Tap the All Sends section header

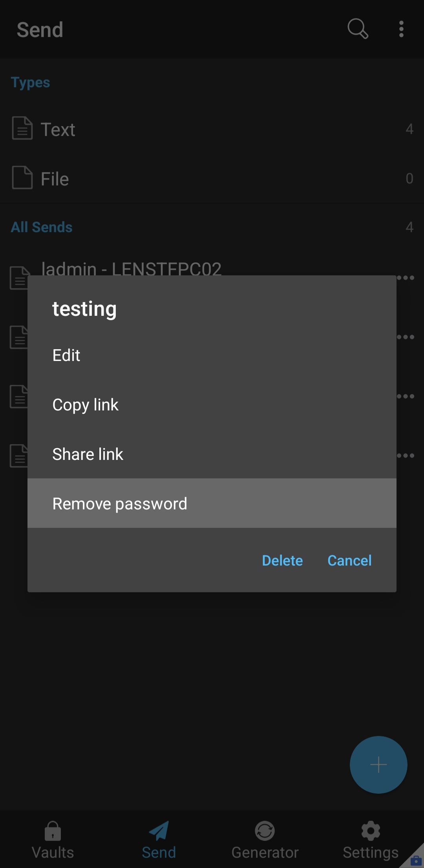click(x=41, y=227)
